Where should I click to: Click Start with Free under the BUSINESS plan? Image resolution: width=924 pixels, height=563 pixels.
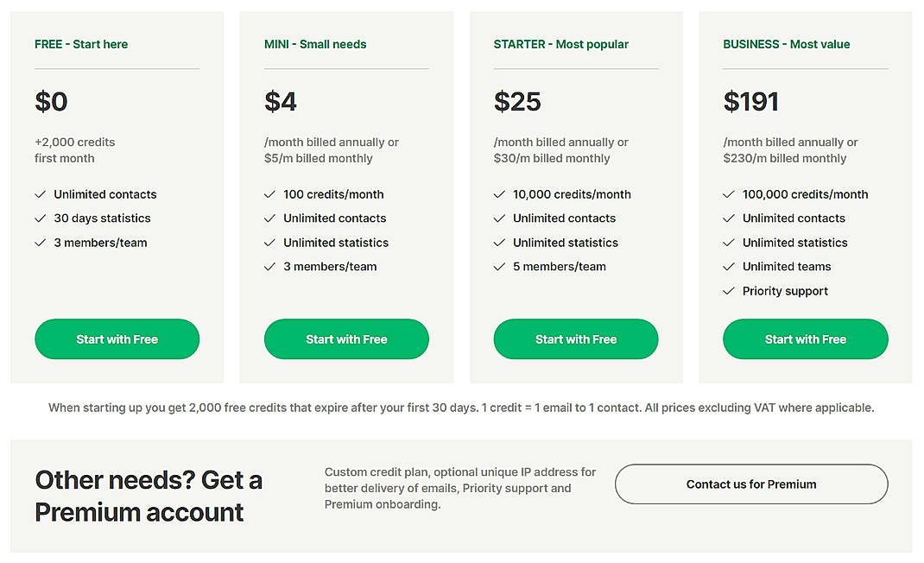click(805, 339)
